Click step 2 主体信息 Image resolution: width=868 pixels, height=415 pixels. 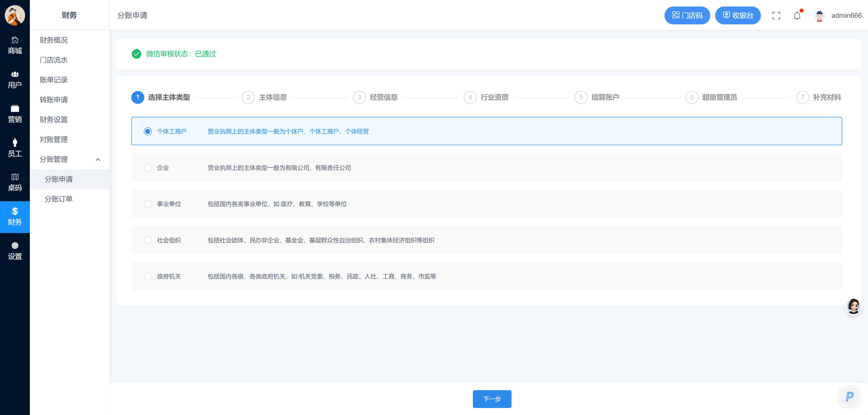pyautogui.click(x=264, y=97)
